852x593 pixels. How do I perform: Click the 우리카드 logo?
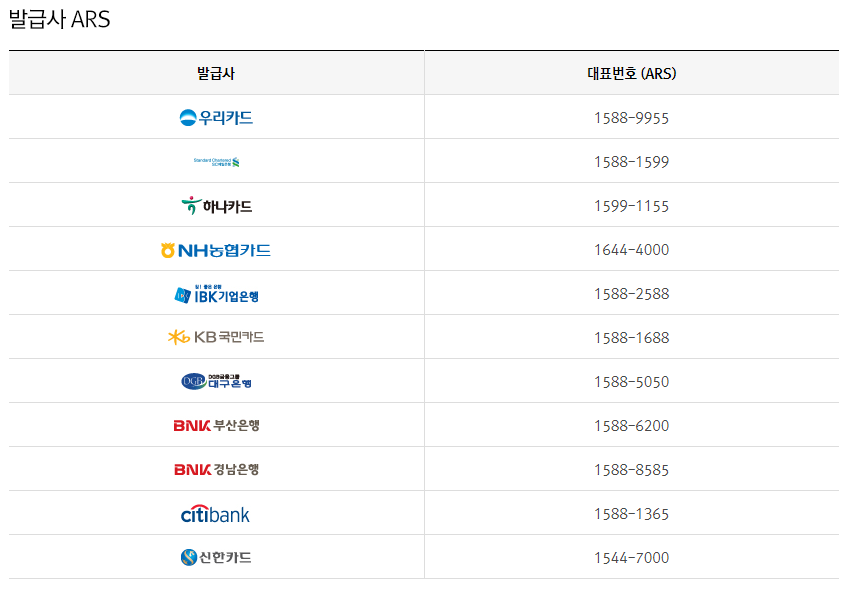point(216,117)
